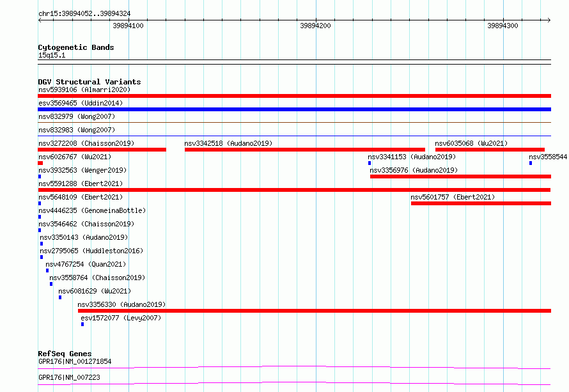Click the chr15:39894052..39894324 coordinates text
This screenshot has width=569, height=392.
(x=84, y=14)
